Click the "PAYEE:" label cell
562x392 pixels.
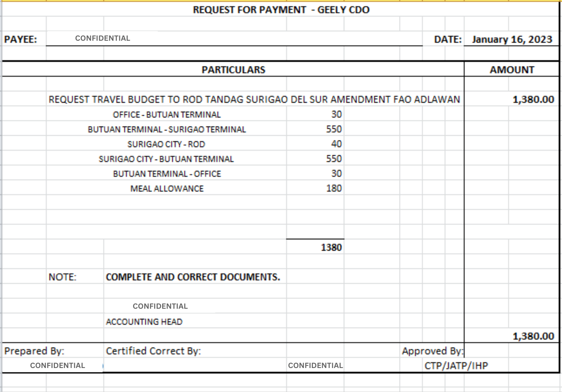click(x=21, y=39)
